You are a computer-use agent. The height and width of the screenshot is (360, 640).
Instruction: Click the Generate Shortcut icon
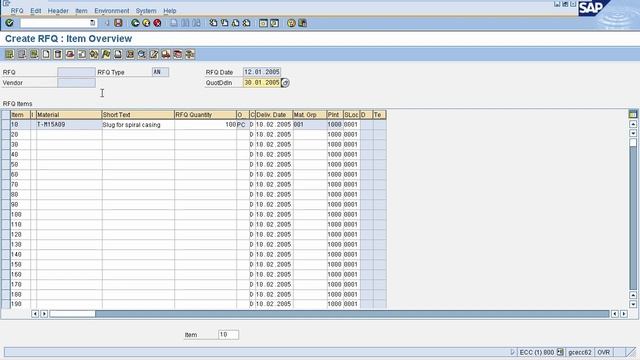click(x=274, y=23)
